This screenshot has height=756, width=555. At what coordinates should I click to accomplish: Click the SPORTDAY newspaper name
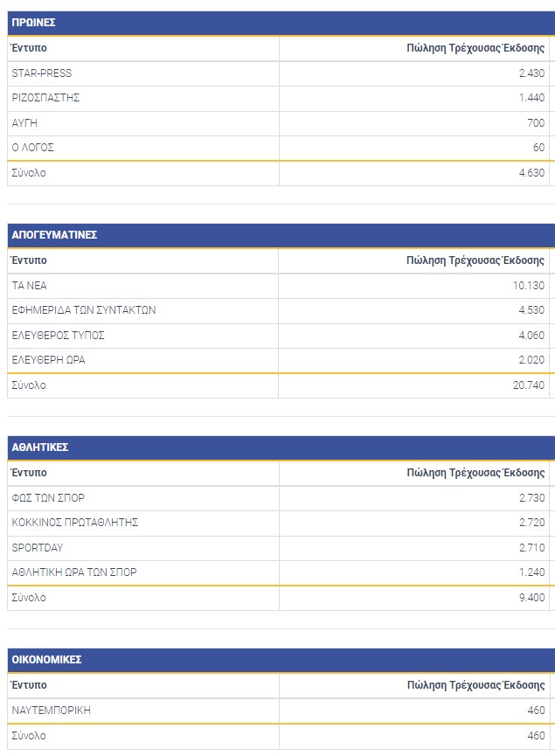[38, 548]
